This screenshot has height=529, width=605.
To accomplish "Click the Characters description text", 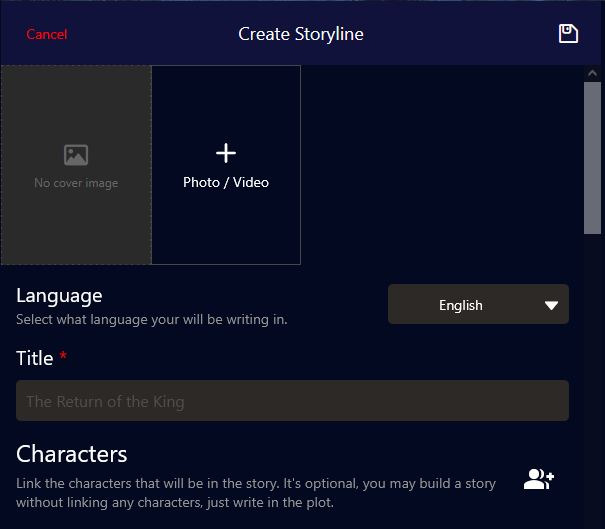I will (x=256, y=493).
